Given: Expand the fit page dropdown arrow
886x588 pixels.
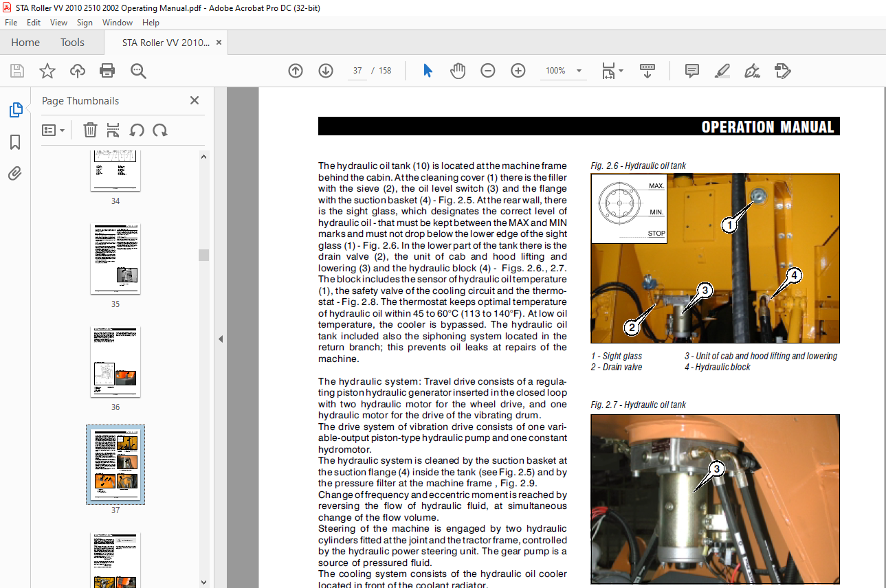Looking at the screenshot, I should click(621, 71).
